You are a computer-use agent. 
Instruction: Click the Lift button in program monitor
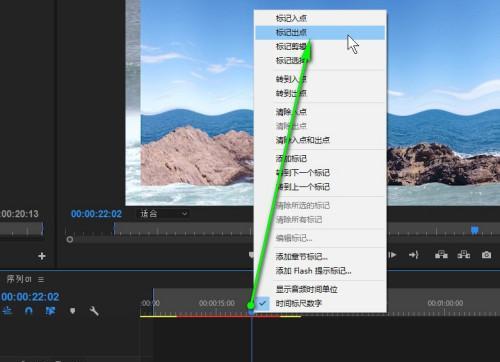[441, 255]
